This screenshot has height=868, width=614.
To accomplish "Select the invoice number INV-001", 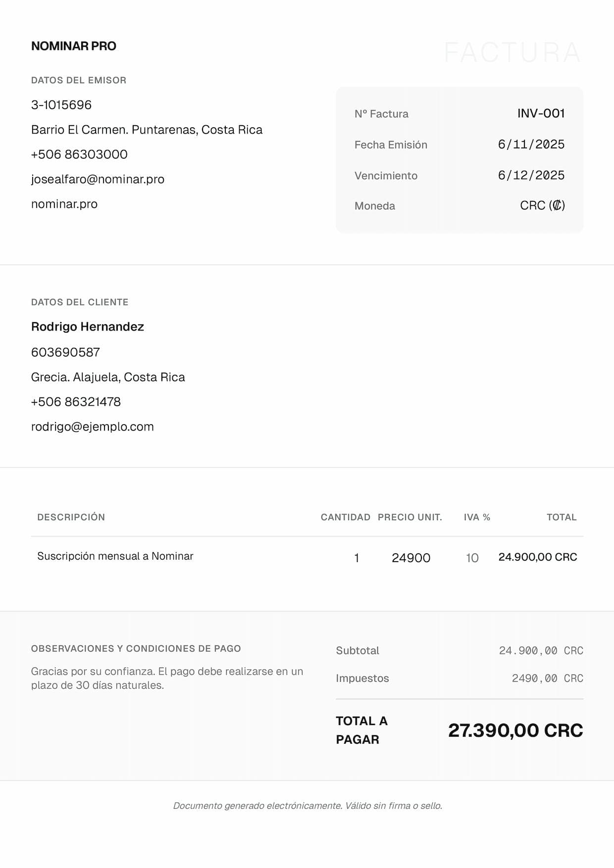I will (x=541, y=113).
